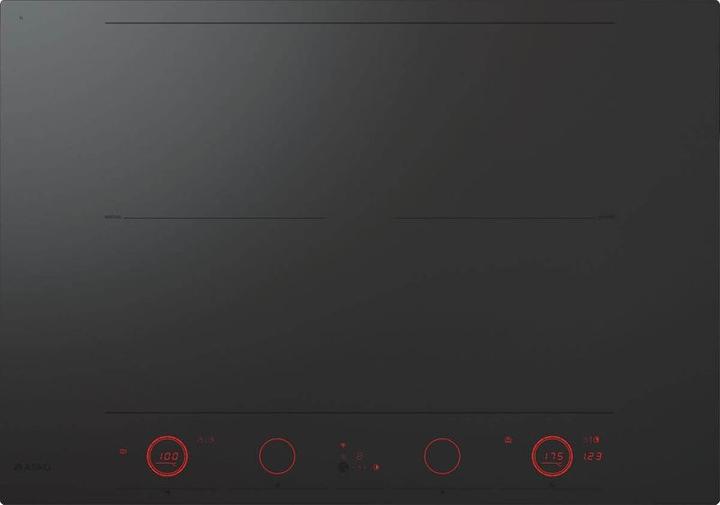Tap the bridge marker at the right end of the middle line
Screen dimensions: 720x505
pyautogui.click(x=607, y=217)
